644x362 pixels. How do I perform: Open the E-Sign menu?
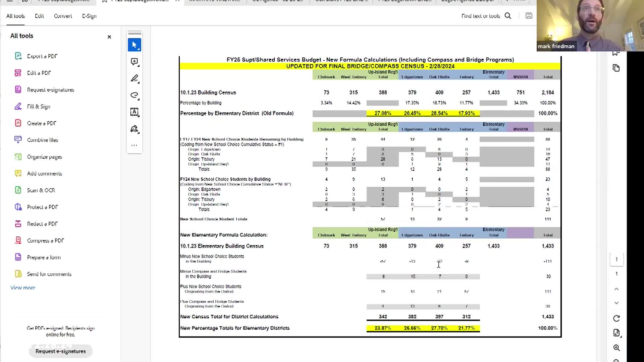89,16
